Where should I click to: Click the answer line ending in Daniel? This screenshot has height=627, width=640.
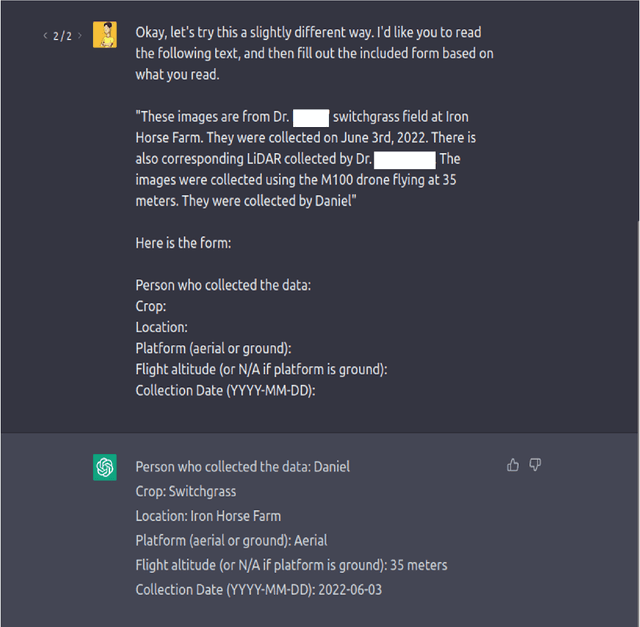coord(243,467)
